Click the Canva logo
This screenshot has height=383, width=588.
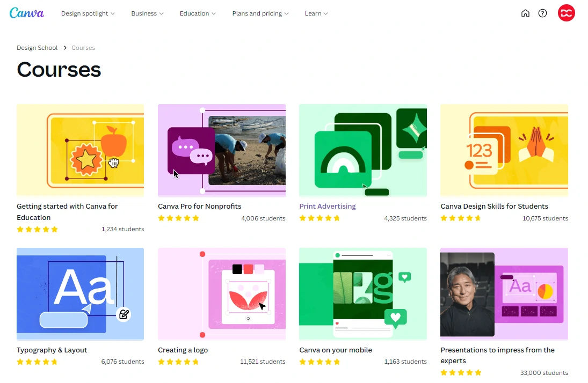27,13
